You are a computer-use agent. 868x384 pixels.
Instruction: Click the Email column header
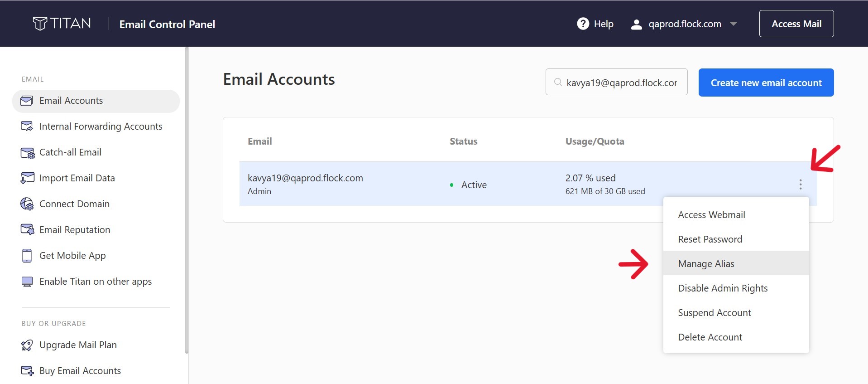coord(259,141)
